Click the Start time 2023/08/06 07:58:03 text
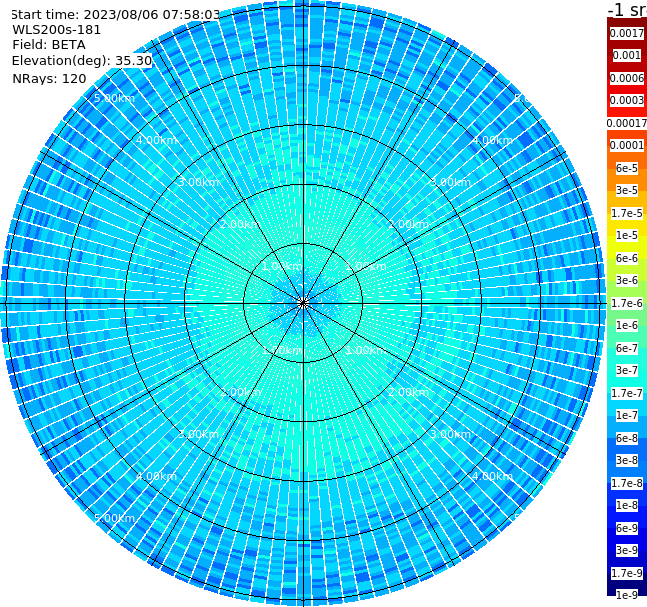The image size is (647, 607). (115, 15)
